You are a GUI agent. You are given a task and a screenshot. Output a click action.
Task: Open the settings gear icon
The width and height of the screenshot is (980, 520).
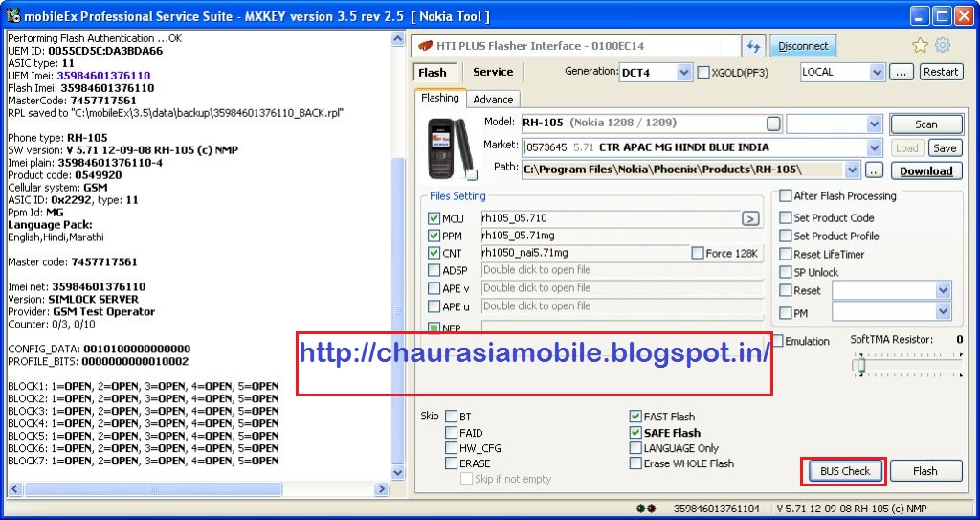click(x=943, y=45)
